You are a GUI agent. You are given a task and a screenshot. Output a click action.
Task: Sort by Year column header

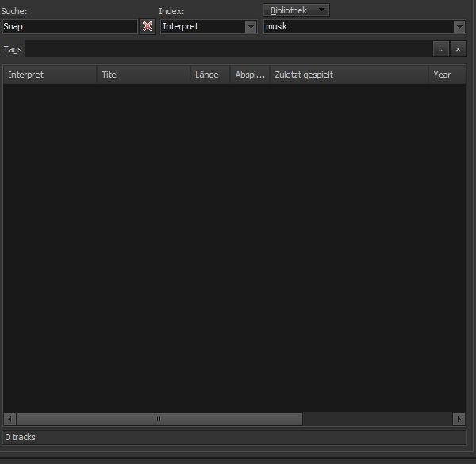447,75
